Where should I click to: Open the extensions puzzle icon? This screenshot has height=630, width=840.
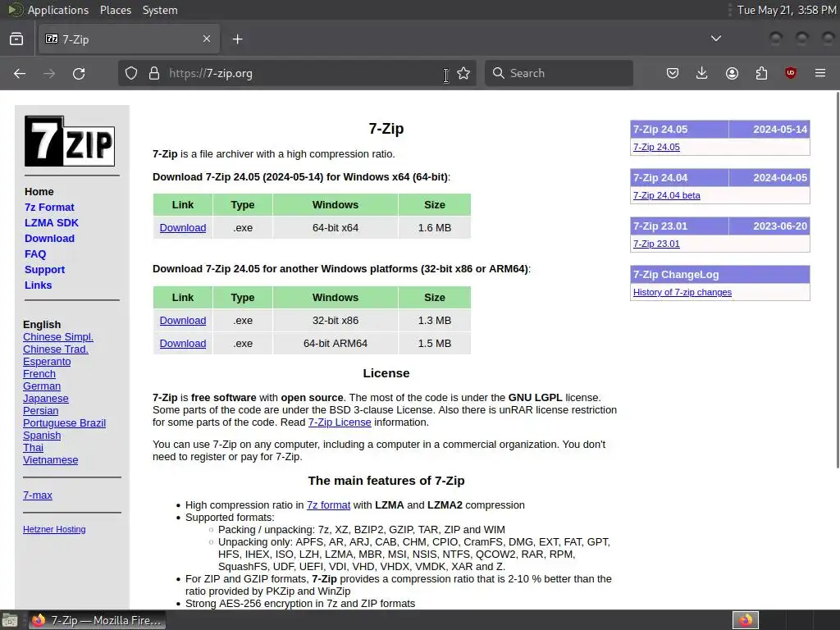pos(761,73)
